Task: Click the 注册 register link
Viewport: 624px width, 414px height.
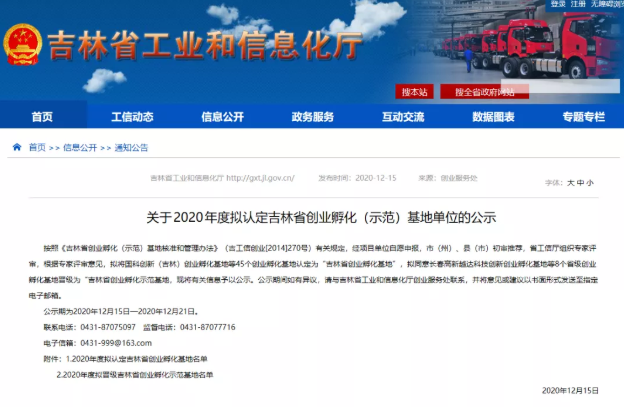Action: (x=578, y=5)
